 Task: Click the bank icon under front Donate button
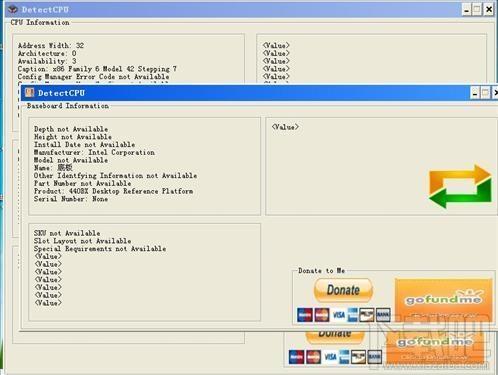point(383,315)
